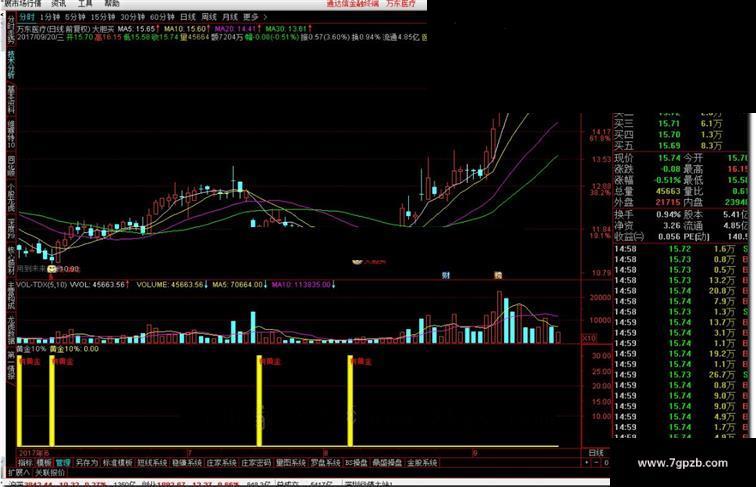The height and width of the screenshot is (487, 756).
Task: Open 龙虎数据 in left sidebar
Action: (x=11, y=331)
